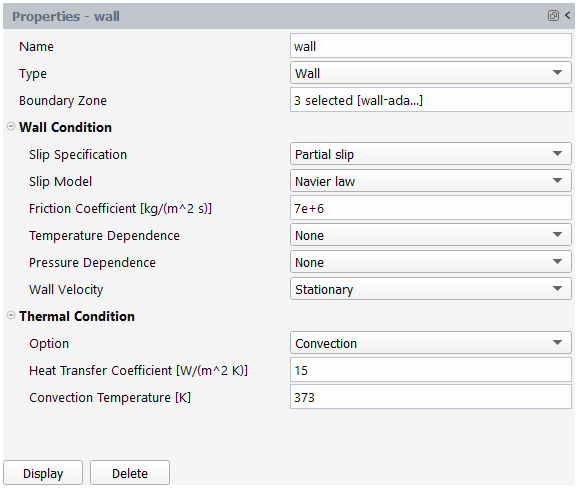Click the Name input field

(x=431, y=46)
